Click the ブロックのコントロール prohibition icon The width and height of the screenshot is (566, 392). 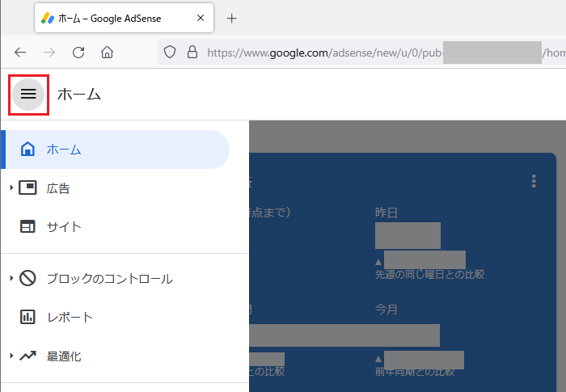coord(27,279)
